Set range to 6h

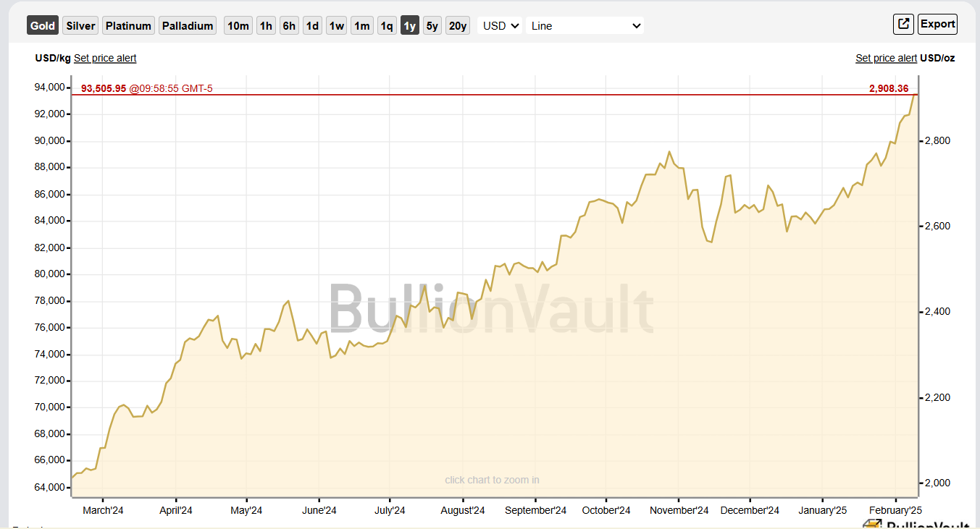[289, 26]
